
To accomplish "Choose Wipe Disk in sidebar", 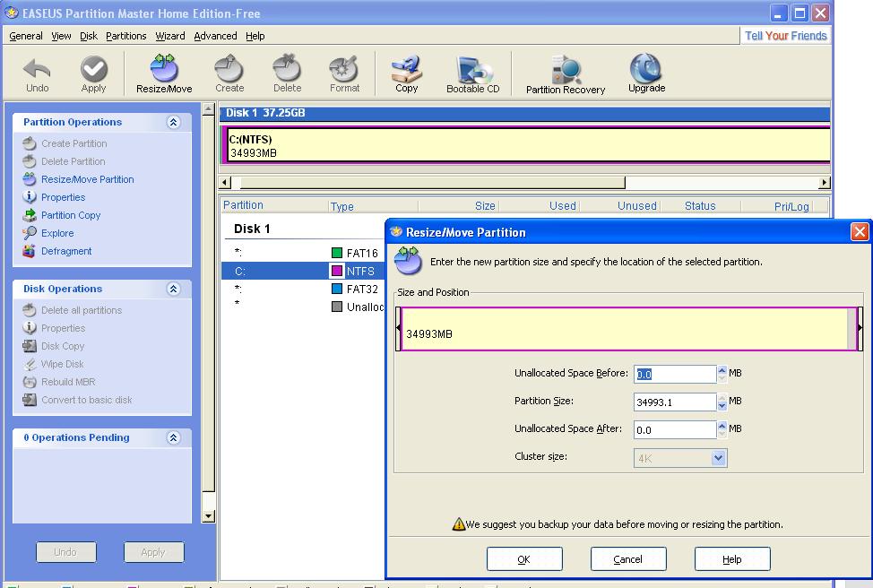I will (x=54, y=364).
